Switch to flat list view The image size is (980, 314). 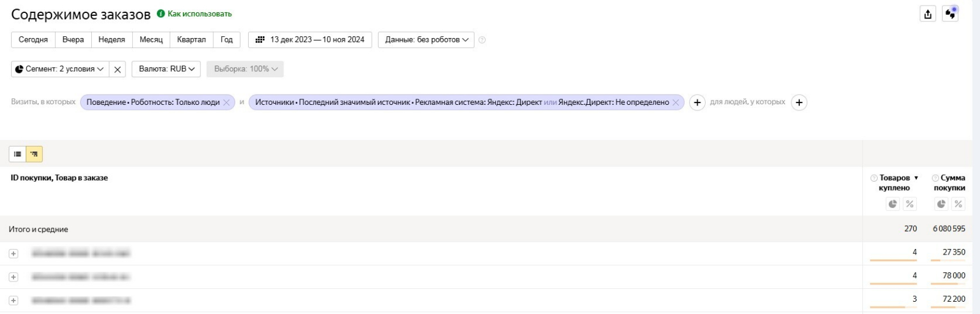[17, 154]
